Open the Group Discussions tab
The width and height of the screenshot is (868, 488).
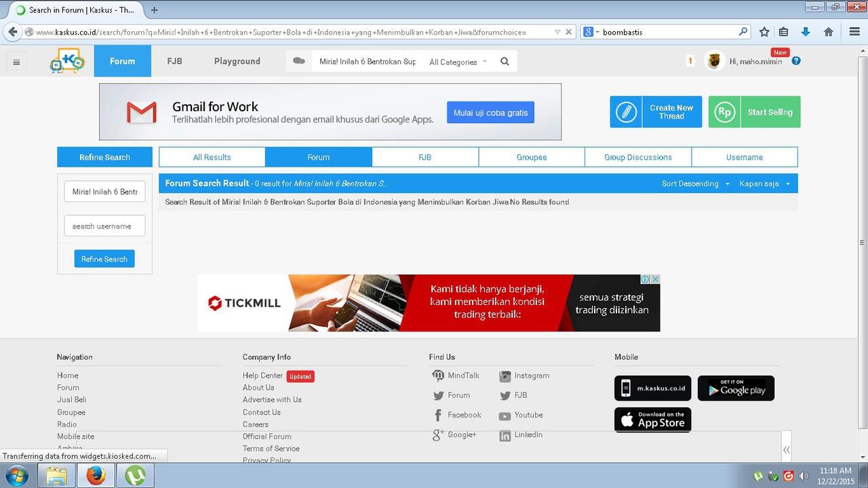click(x=638, y=157)
